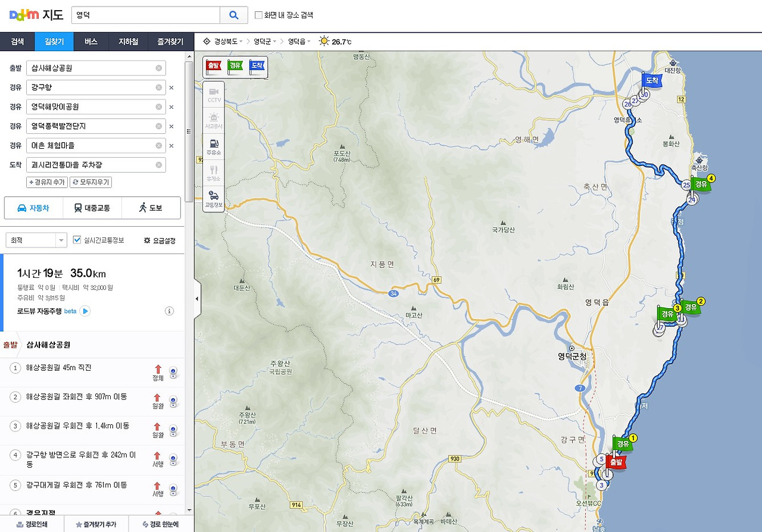Image resolution: width=762 pixels, height=532 pixels.
Task: Open the 영덕읍 town dropdown
Action: (x=299, y=42)
